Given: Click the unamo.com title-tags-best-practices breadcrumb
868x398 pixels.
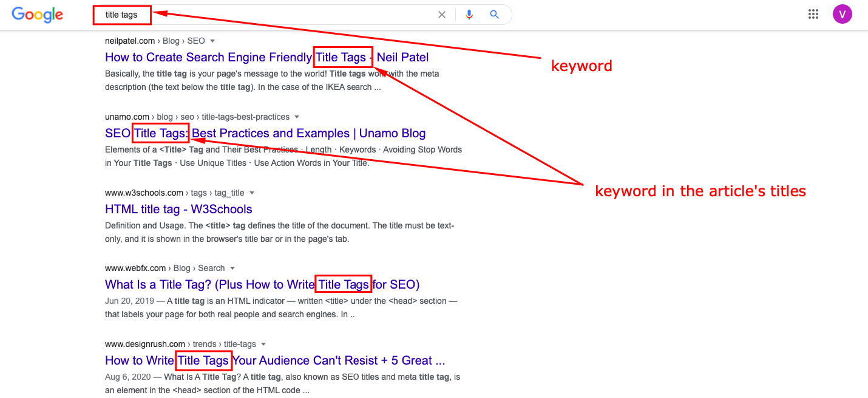Looking at the screenshot, I should (x=197, y=117).
